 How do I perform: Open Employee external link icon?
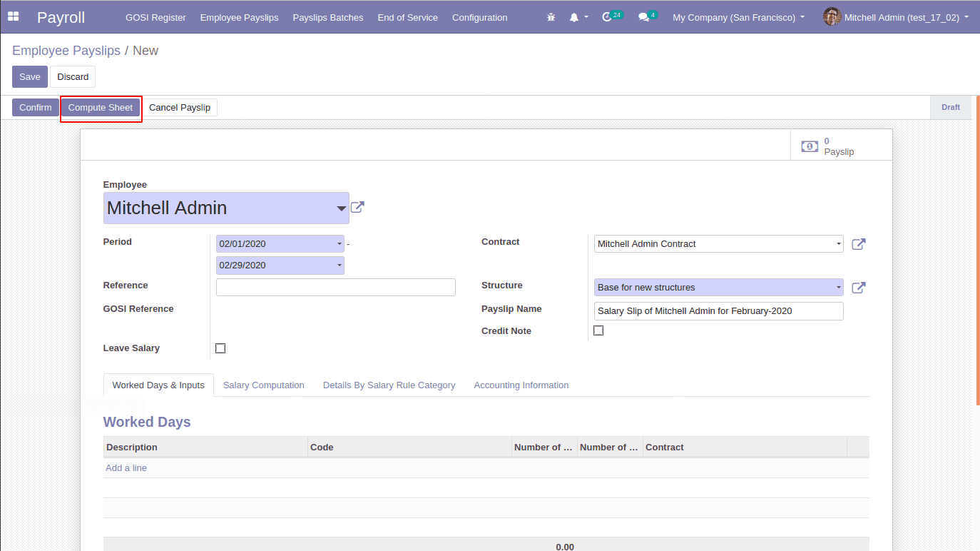coord(357,208)
